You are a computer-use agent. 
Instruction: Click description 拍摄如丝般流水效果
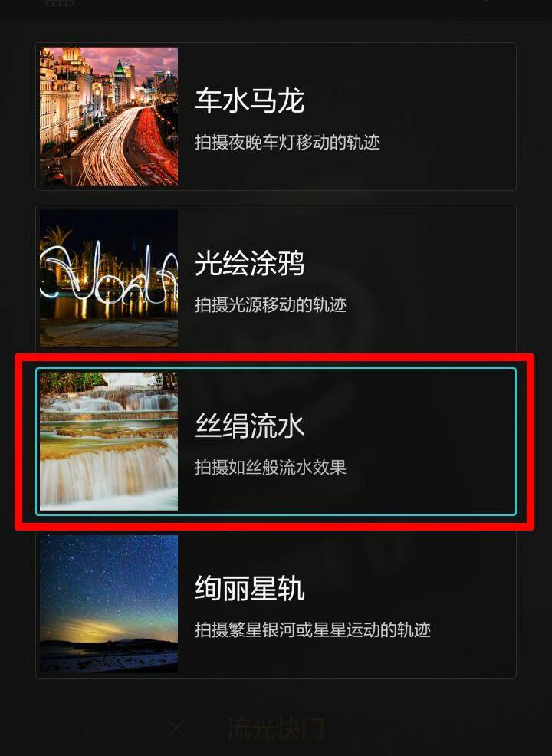[271, 467]
